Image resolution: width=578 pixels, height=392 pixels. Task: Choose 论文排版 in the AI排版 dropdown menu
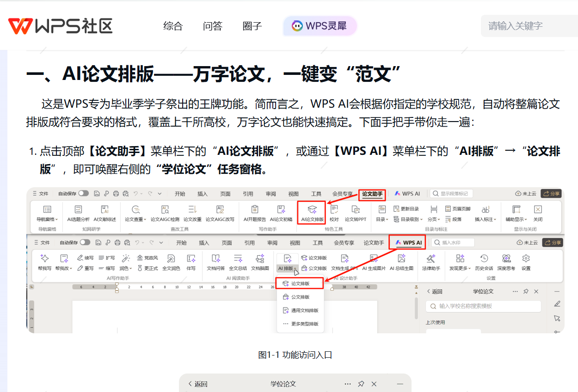click(x=300, y=283)
